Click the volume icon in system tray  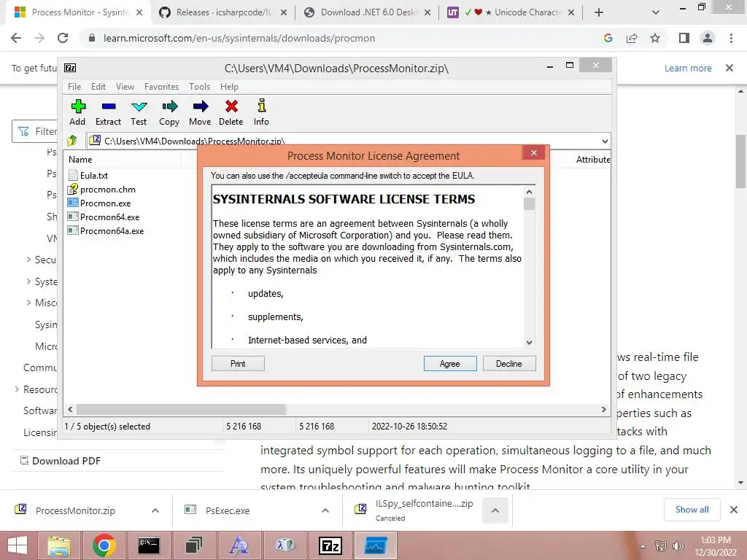678,546
